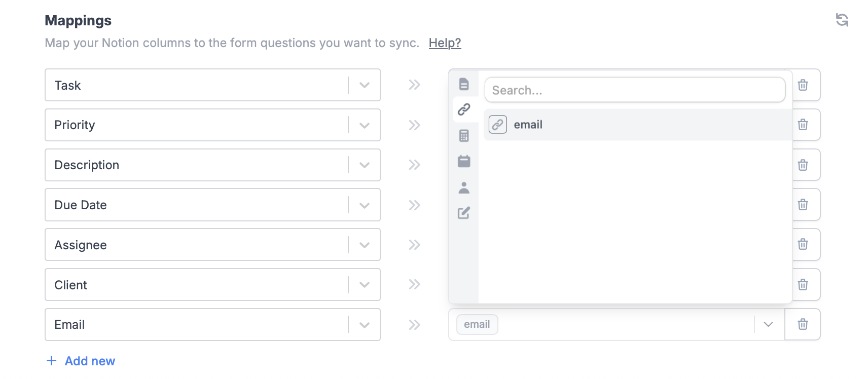Expand the Task column dropdown

point(364,85)
